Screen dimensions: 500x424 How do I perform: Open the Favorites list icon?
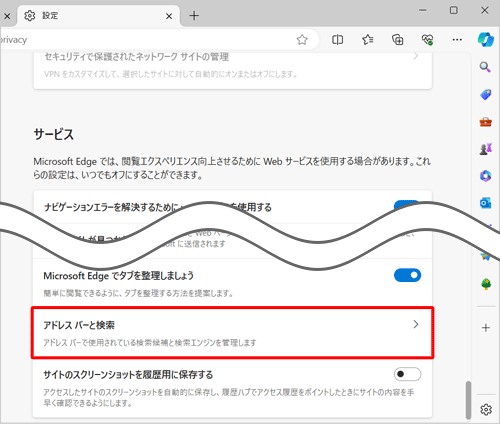pyautogui.click(x=367, y=40)
